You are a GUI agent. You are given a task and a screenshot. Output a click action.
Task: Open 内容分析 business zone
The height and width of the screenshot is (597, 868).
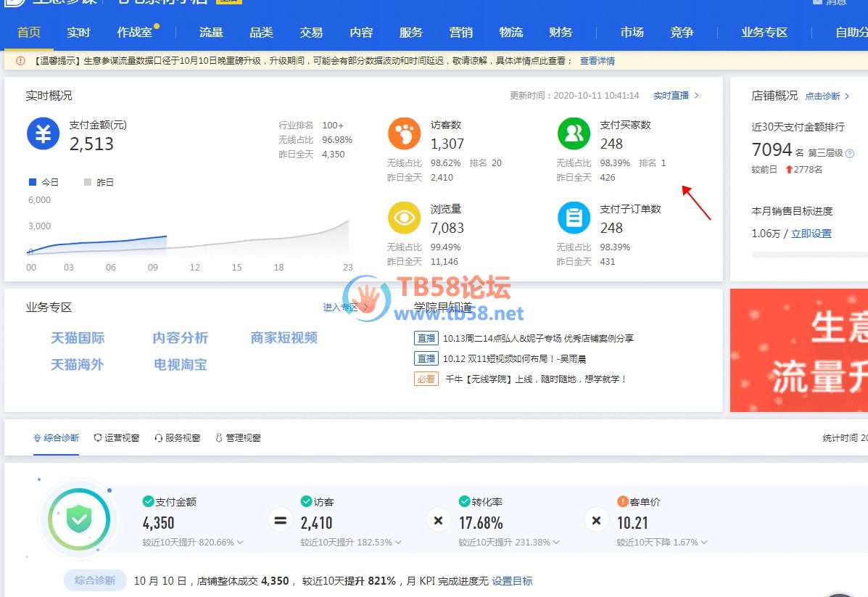pos(180,338)
